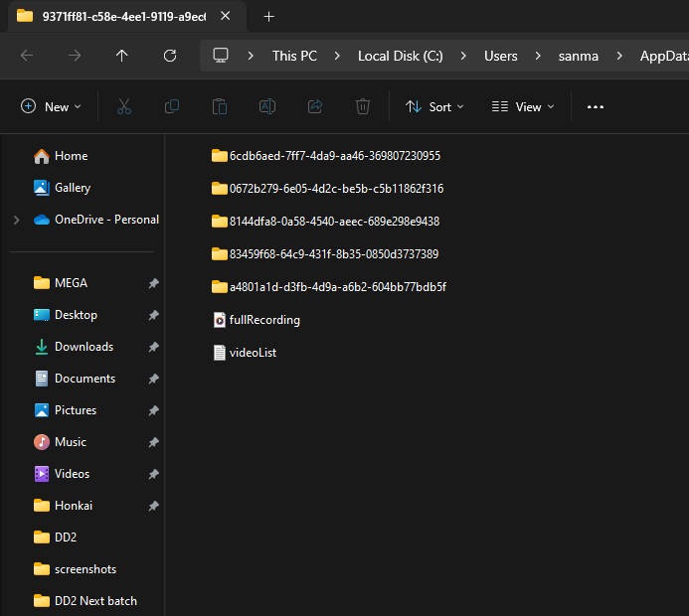This screenshot has width=689, height=616.
Task: Click the Paste clipboard icon
Action: click(220, 106)
